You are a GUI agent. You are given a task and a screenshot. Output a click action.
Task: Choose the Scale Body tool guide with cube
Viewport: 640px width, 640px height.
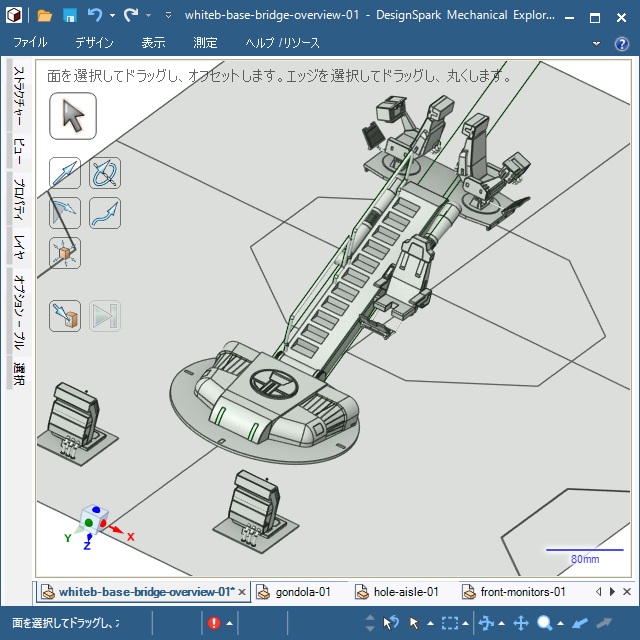click(x=65, y=253)
